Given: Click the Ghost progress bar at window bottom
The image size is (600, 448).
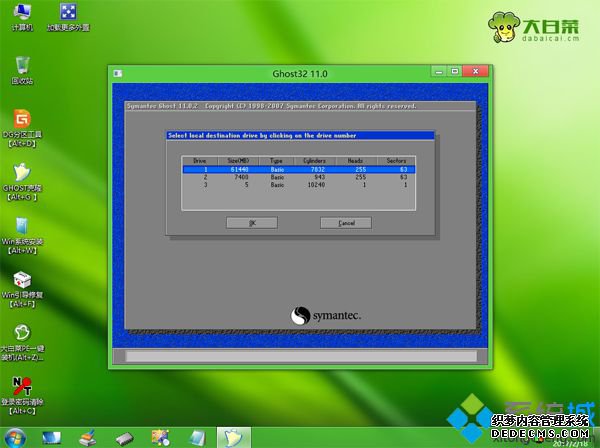Looking at the screenshot, I should [x=301, y=357].
